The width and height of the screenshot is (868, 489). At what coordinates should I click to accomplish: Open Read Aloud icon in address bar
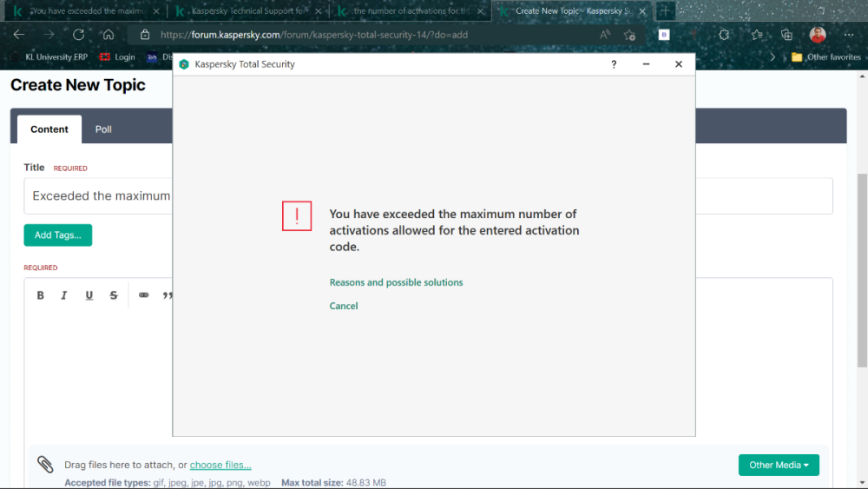coord(605,35)
